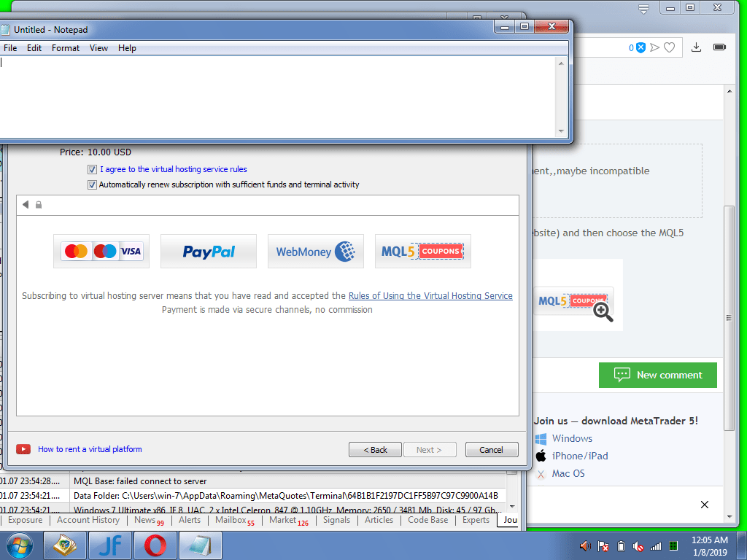
Task: Switch to Experts tab
Action: 476,520
